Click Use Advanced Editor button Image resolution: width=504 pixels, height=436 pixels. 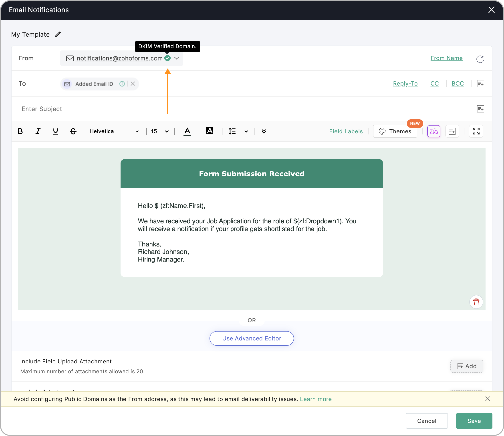[x=252, y=338]
